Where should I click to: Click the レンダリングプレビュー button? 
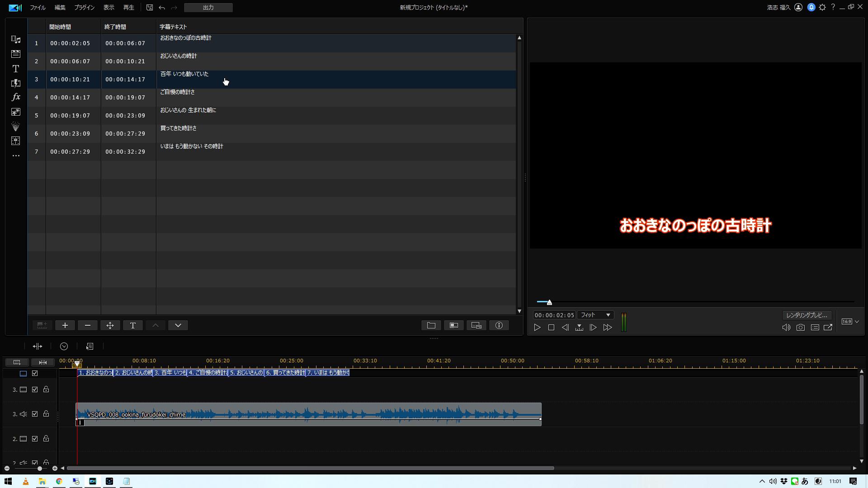[807, 315]
